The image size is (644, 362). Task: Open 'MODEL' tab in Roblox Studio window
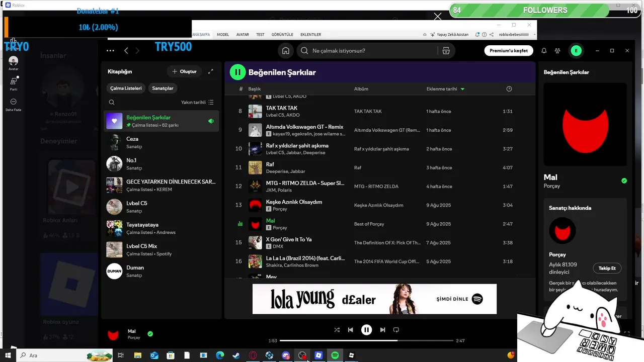point(223,35)
